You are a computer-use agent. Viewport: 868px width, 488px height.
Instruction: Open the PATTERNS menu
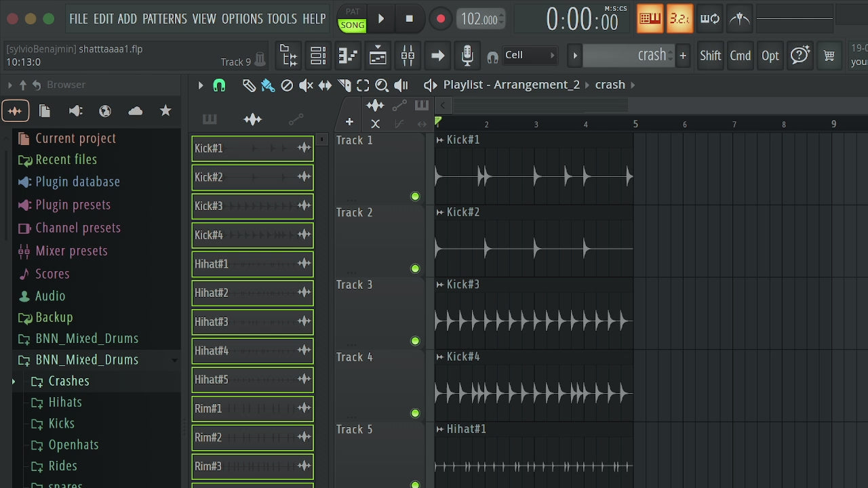pos(165,19)
